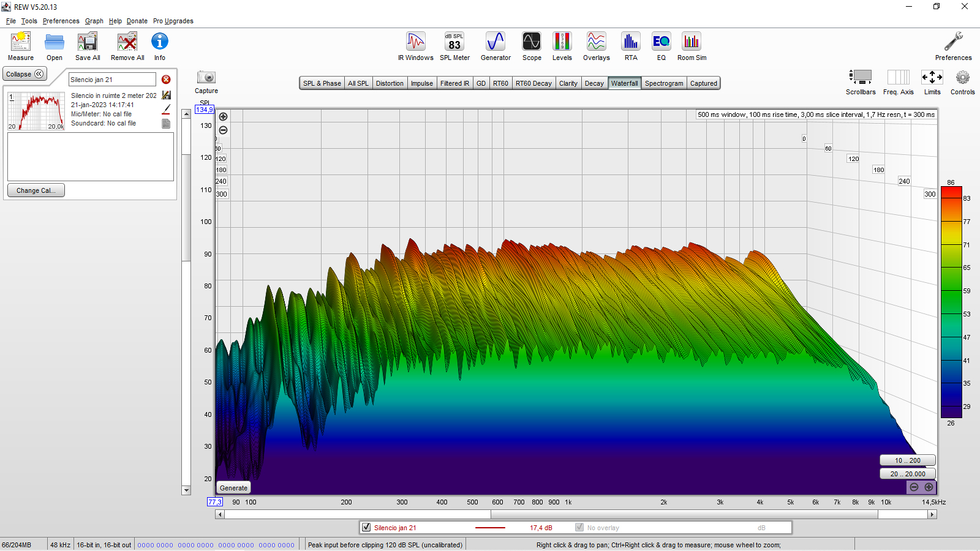
Task: Open a measurement file with Open icon
Action: click(x=55, y=42)
